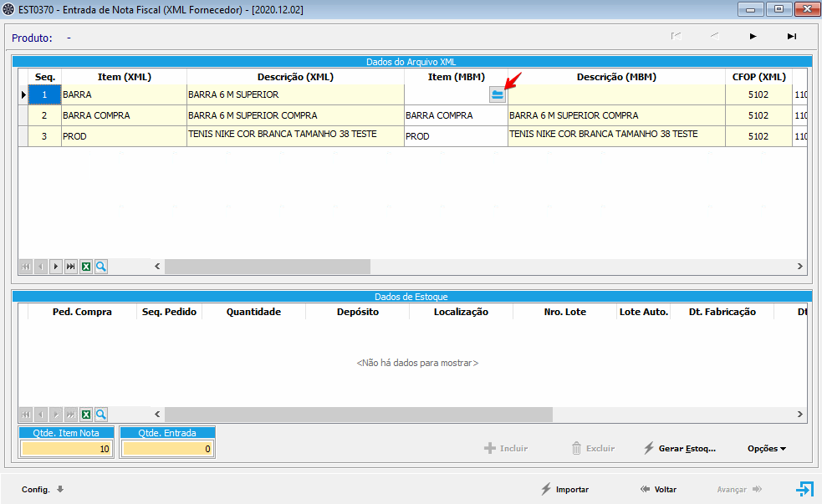Select the Seq. 1 cell

point(44,94)
